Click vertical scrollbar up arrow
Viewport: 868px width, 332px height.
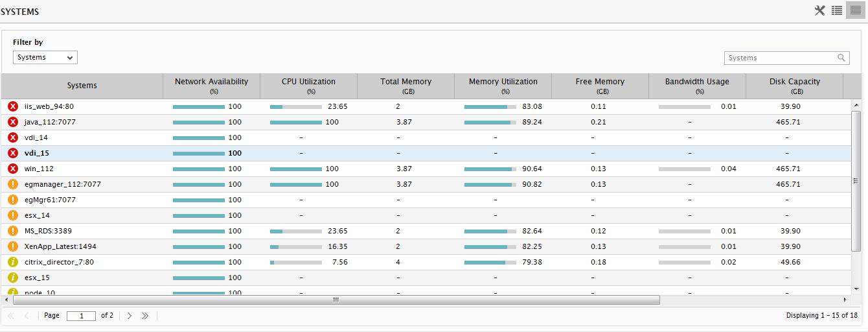[x=856, y=104]
